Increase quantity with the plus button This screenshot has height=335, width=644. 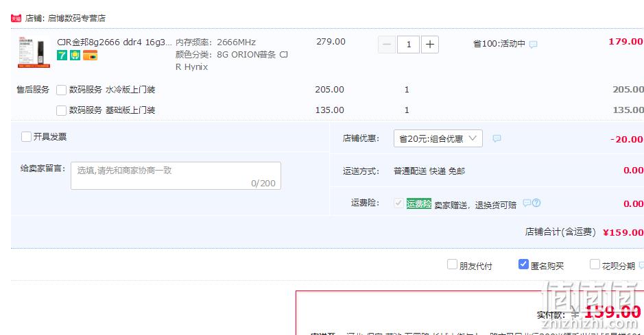click(x=429, y=45)
